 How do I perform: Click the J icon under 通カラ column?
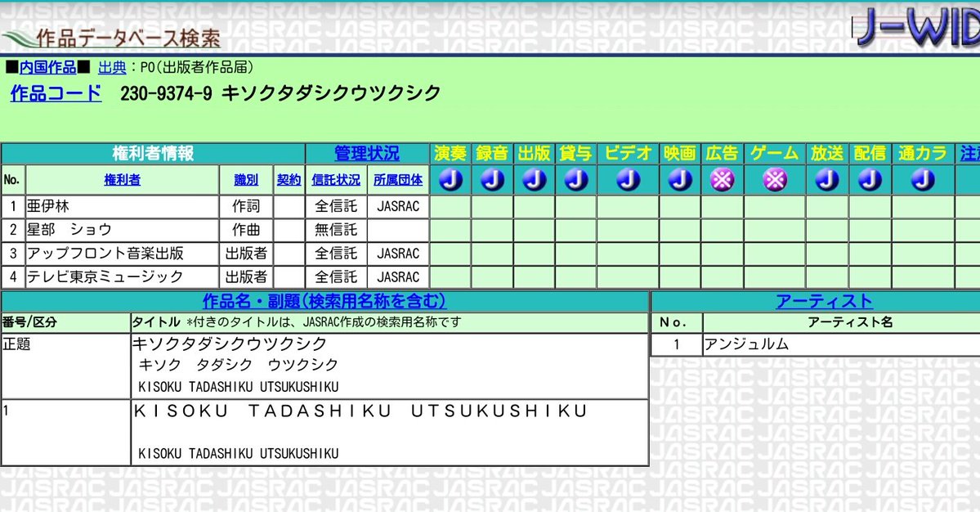pos(923,180)
